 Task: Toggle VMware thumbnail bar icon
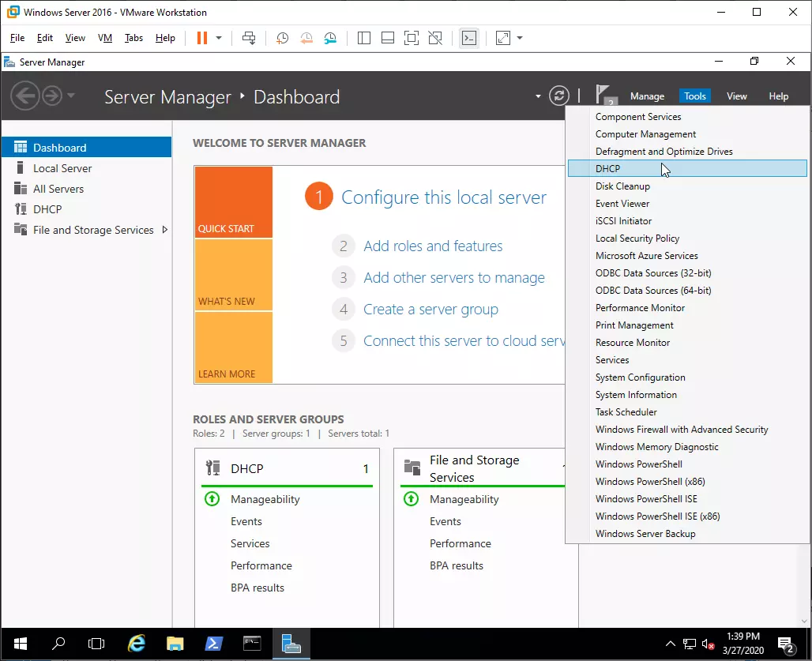(388, 38)
